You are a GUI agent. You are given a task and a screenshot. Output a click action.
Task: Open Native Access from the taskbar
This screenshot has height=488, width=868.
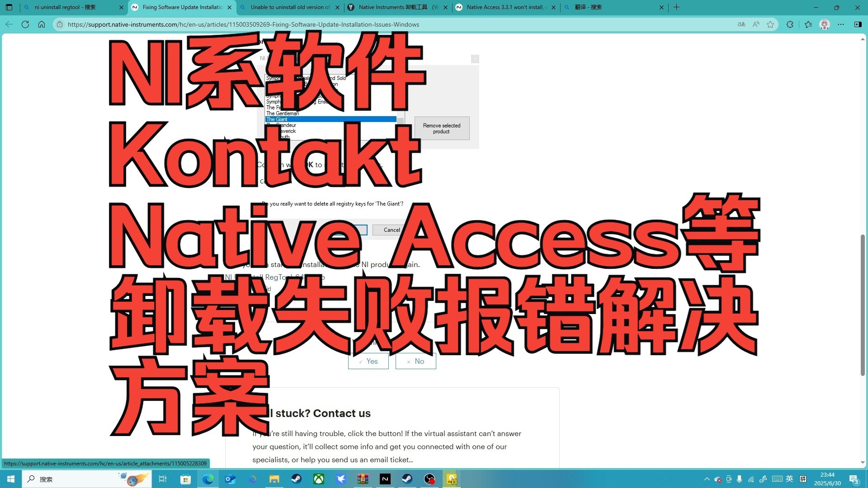[385, 479]
